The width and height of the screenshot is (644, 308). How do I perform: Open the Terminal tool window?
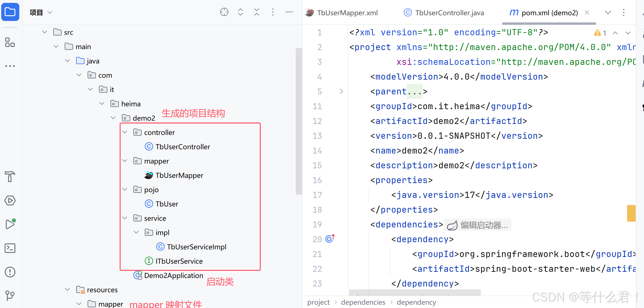pos(10,248)
